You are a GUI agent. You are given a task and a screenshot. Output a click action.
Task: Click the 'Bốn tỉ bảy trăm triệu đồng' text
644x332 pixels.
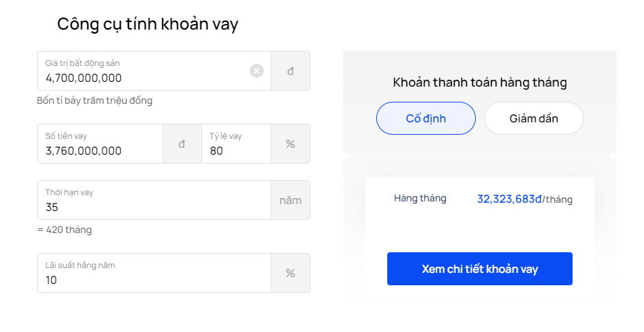point(95,101)
